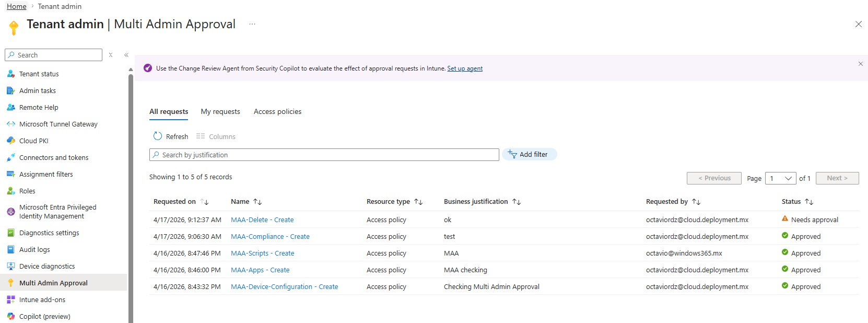Switch to the My requests tab
868x323 pixels.
[x=220, y=111]
